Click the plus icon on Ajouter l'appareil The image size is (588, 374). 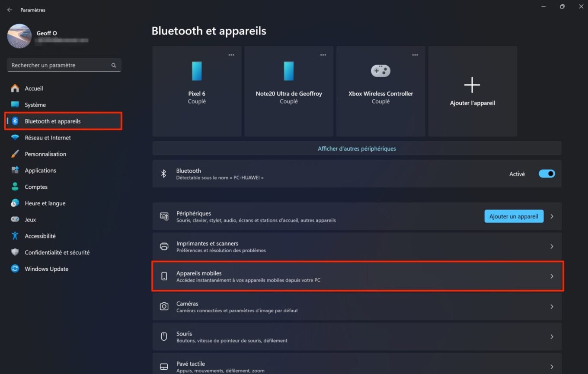click(x=472, y=85)
